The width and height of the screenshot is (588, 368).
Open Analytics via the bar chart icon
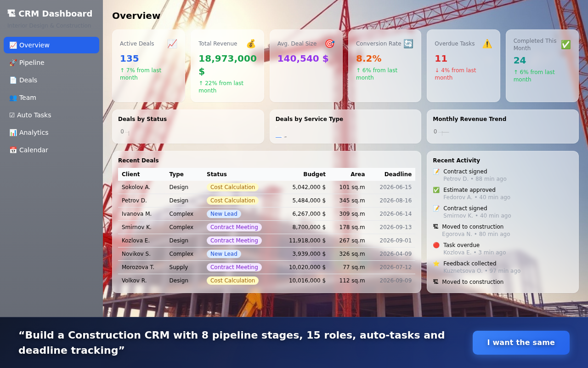click(12, 132)
